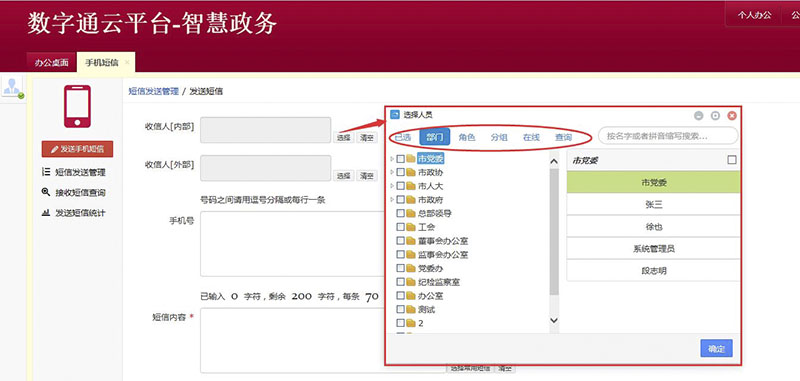Screen dimensions: 800x381
Task: Click the tree scrollbar down arrow
Action: pyautogui.click(x=555, y=320)
